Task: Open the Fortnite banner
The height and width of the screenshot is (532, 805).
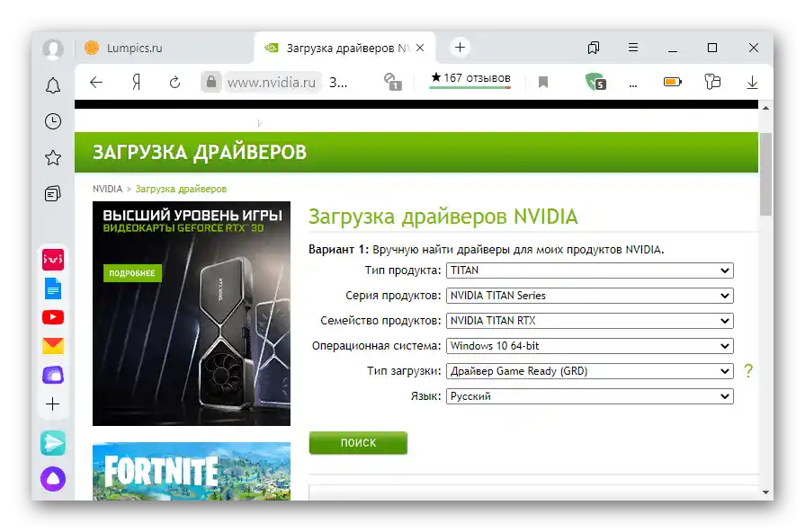Action: click(192, 471)
